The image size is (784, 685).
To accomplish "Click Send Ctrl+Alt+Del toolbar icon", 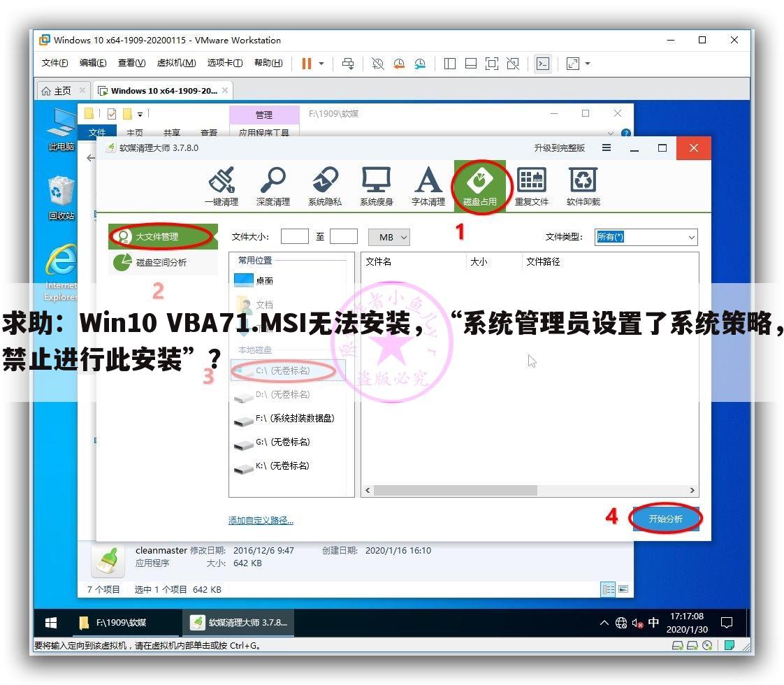I will coord(348,64).
